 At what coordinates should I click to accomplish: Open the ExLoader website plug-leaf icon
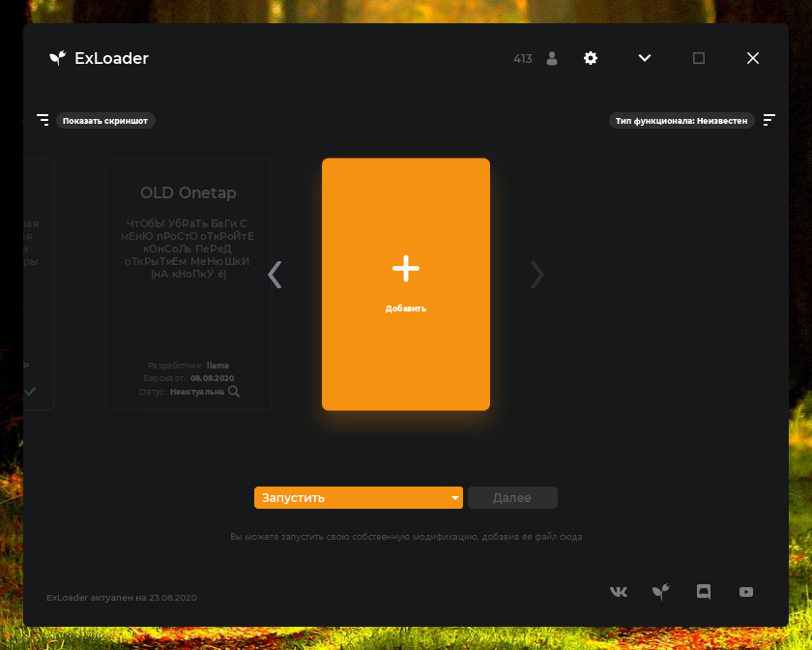[661, 592]
